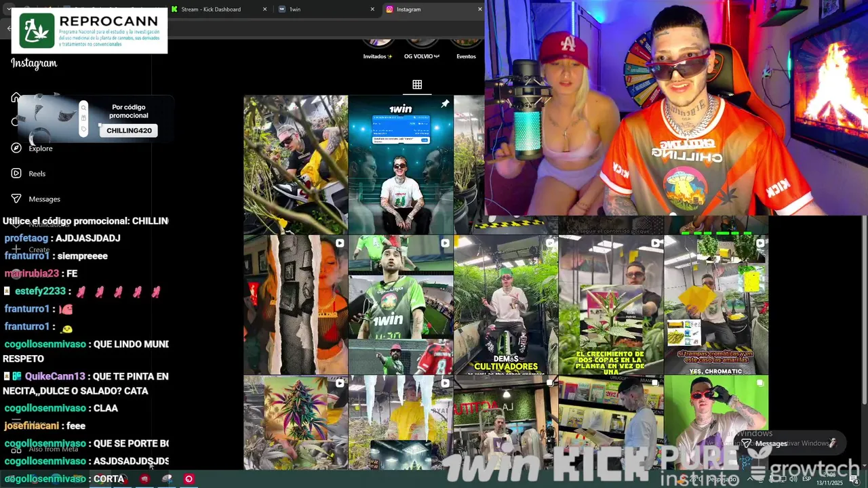The width and height of the screenshot is (868, 488).
Task: Close the Instagram browser tab
Action: click(x=479, y=9)
